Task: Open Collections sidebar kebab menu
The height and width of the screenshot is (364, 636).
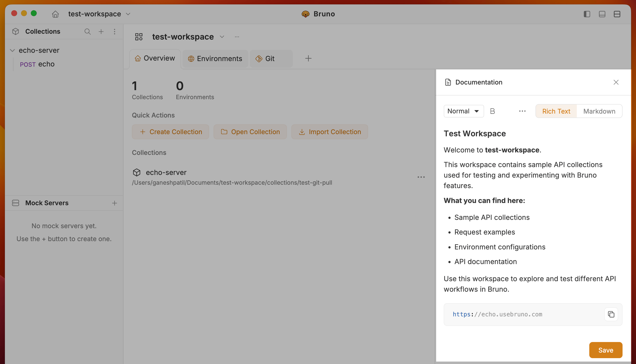Action: click(114, 32)
